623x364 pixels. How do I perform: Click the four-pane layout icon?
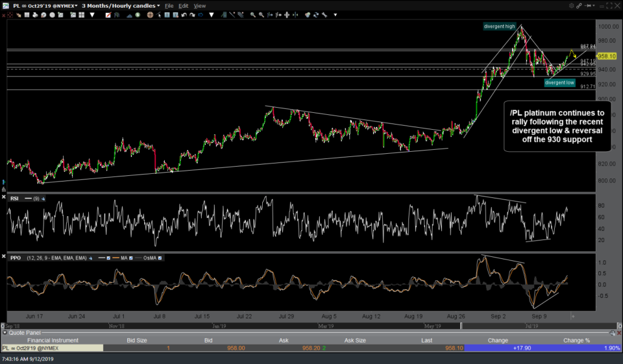tap(82, 15)
